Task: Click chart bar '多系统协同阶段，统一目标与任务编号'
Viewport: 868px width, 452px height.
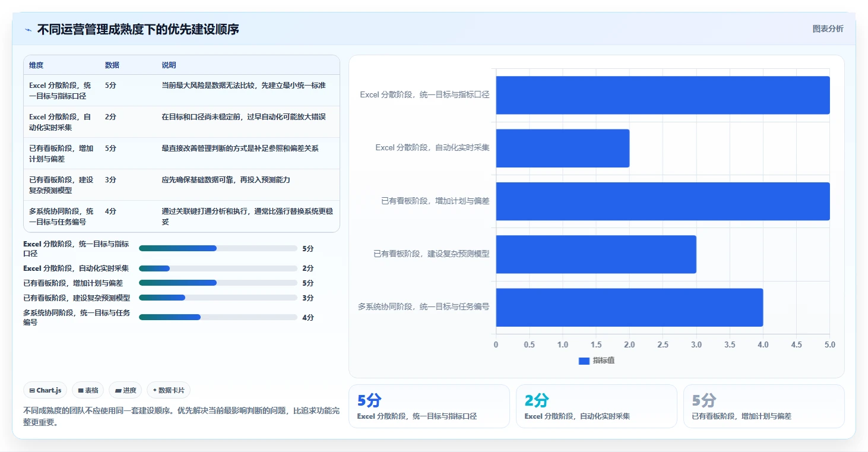Action: 629,307
